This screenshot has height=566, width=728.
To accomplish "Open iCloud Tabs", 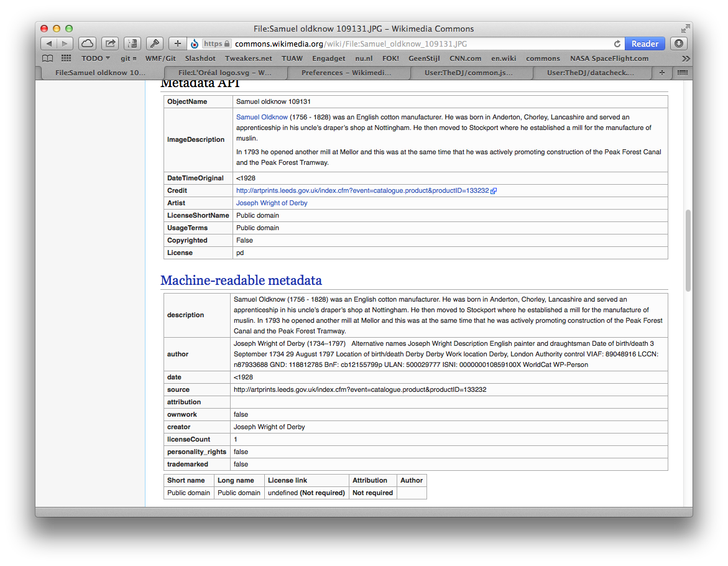I will [87, 44].
